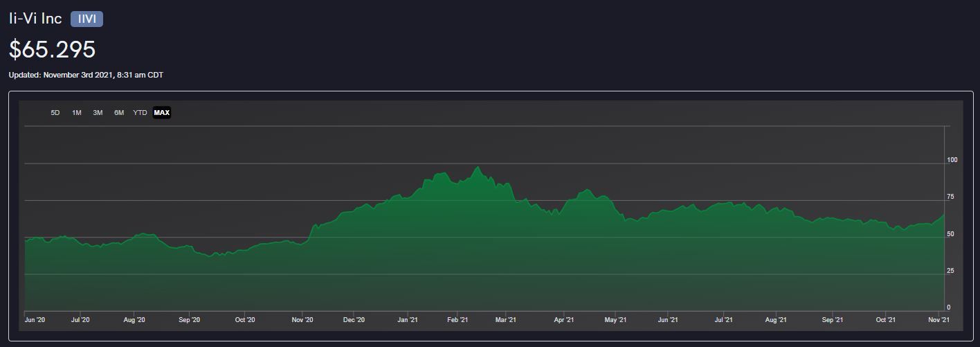Switch to YTD chart view
This screenshot has width=980, height=347.
pyautogui.click(x=140, y=113)
